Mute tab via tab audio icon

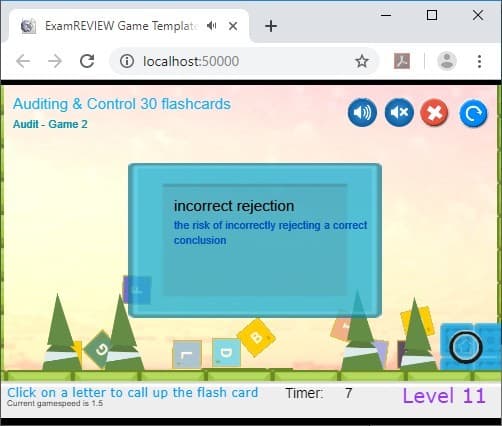(x=212, y=26)
